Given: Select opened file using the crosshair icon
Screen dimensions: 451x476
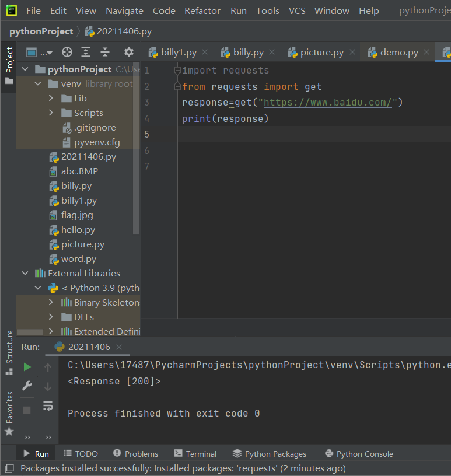Looking at the screenshot, I should (67, 52).
